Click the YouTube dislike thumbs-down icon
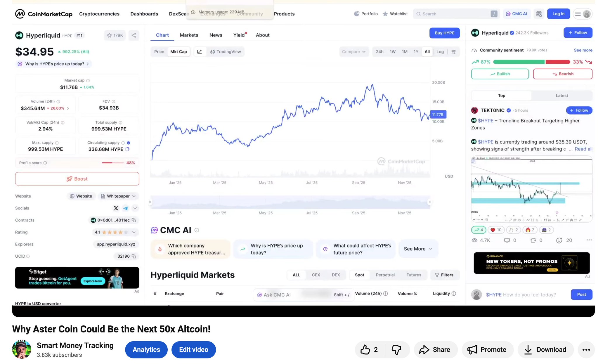Image resolution: width=598 pixels, height=364 pixels. click(x=396, y=350)
